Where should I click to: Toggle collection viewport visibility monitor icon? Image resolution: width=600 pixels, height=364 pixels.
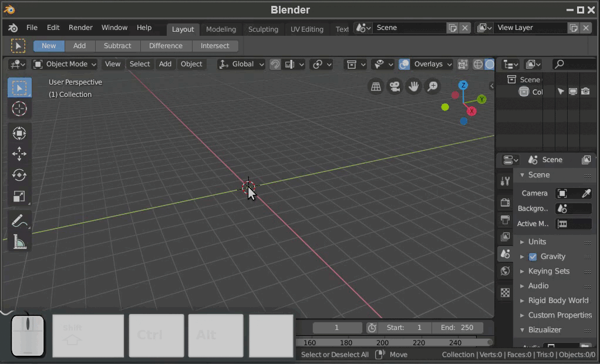pos(573,92)
